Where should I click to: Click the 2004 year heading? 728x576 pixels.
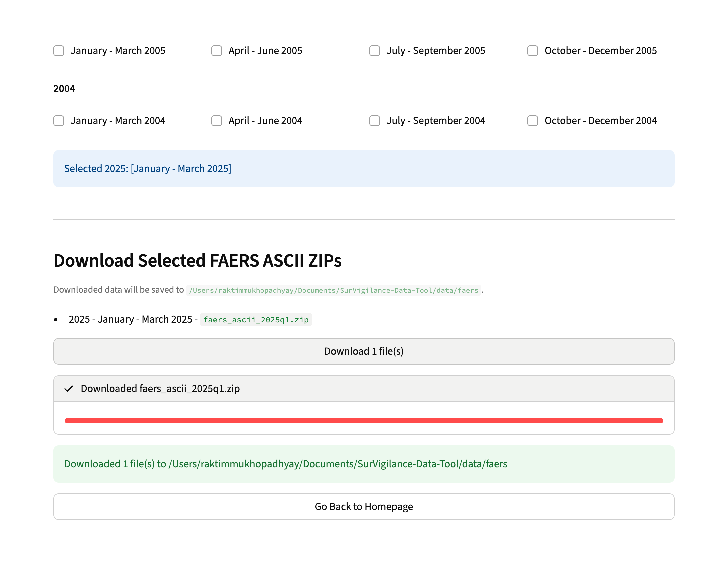coord(64,89)
